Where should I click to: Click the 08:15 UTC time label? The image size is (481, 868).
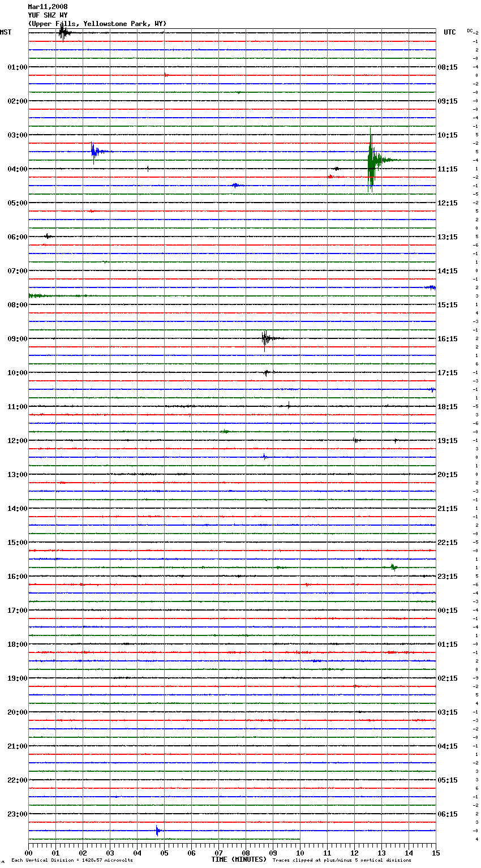click(x=448, y=67)
